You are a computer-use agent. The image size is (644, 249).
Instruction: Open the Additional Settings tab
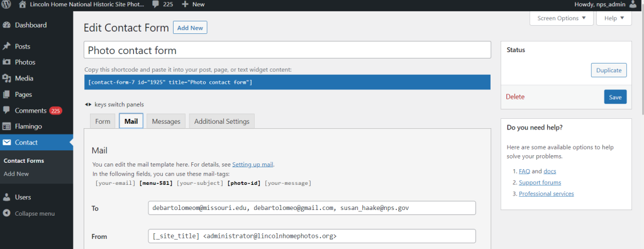point(222,121)
